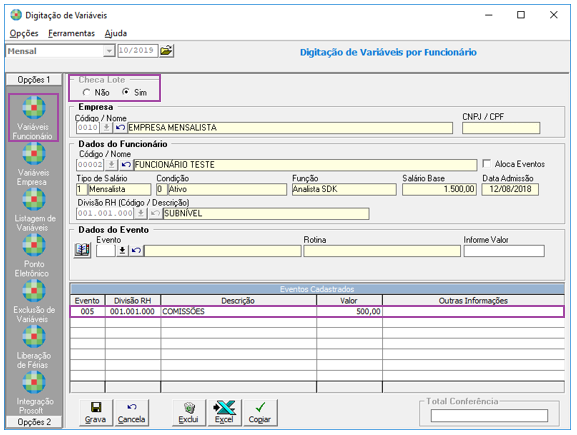Click the Grava save button
Image resolution: width=577 pixels, height=435 pixels.
(96, 413)
